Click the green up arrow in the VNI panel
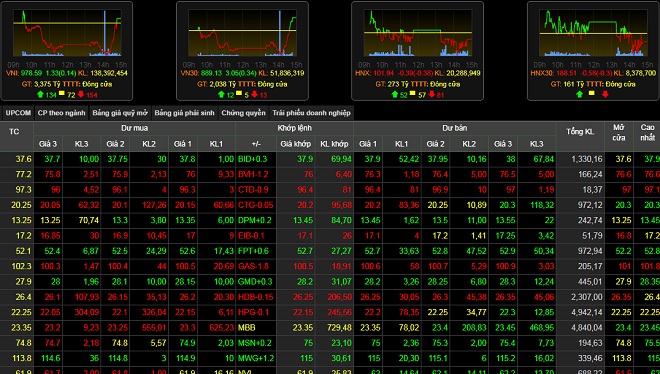Viewport: 660px width, 374px height. pos(40,94)
